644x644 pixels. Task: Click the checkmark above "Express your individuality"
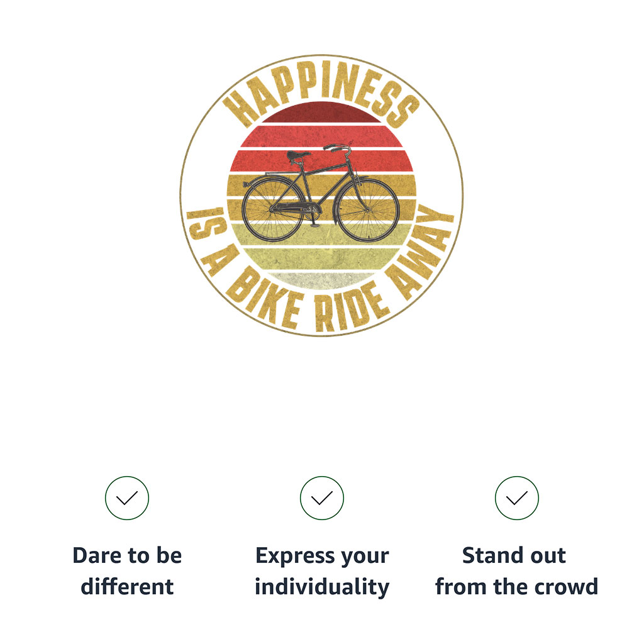321,498
